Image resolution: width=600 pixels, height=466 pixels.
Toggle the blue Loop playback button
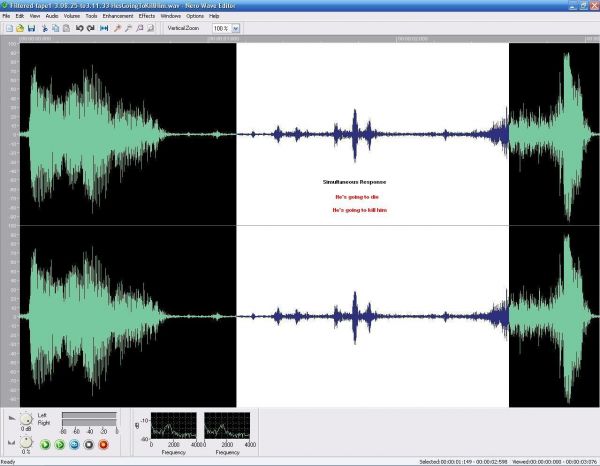pos(74,443)
